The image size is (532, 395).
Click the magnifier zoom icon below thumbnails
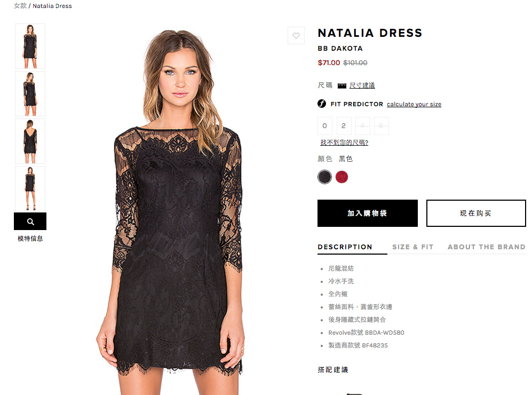pos(30,222)
